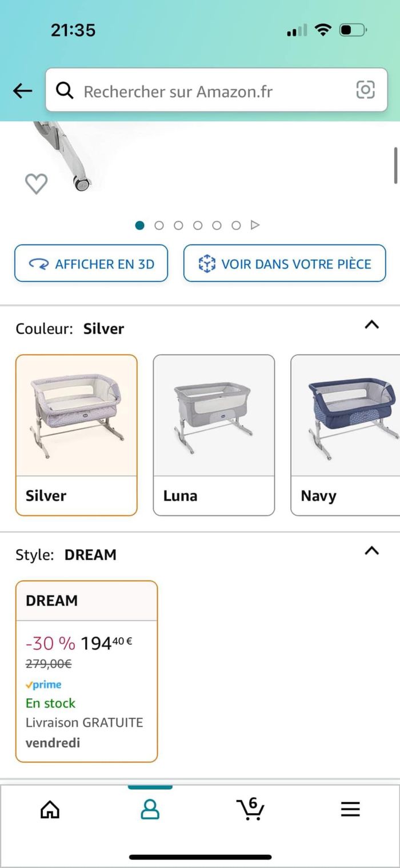Pick Navy color variant
Screen dimensions: 400x868
click(345, 435)
